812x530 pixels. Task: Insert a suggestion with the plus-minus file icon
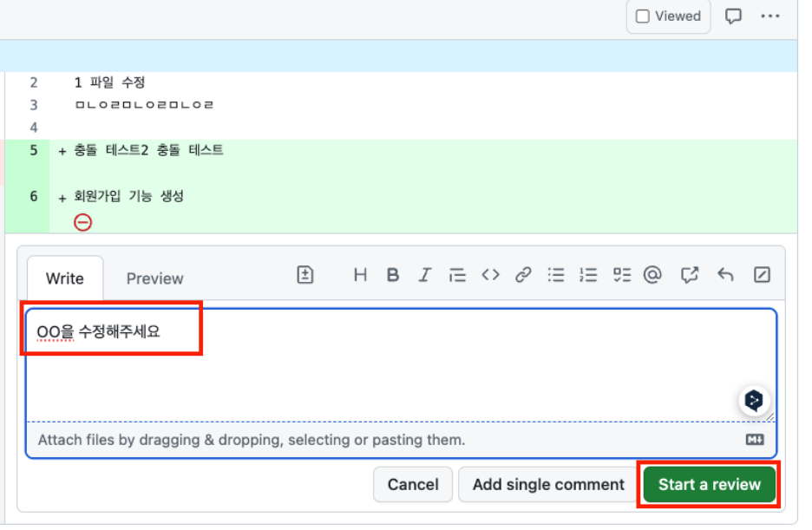(305, 274)
